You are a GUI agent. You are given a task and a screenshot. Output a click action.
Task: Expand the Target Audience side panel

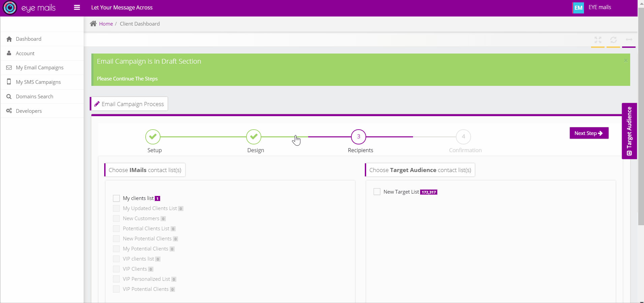click(629, 131)
